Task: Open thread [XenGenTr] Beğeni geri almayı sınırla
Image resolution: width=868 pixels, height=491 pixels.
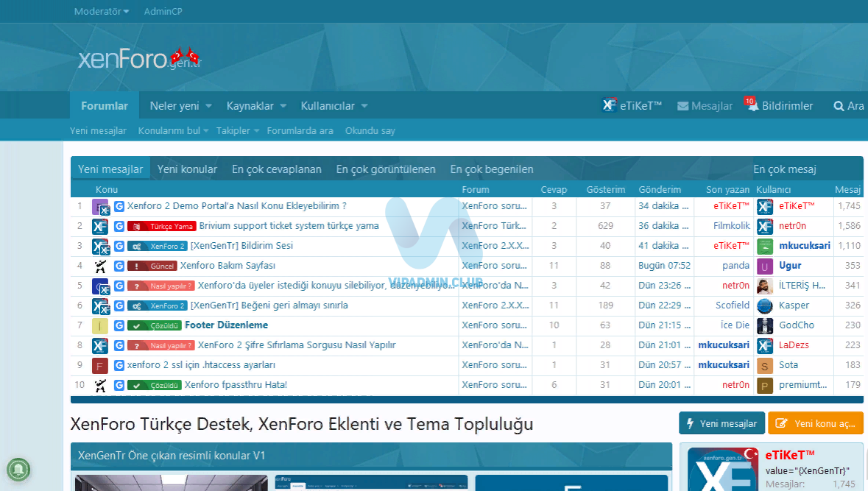Action: pyautogui.click(x=269, y=305)
